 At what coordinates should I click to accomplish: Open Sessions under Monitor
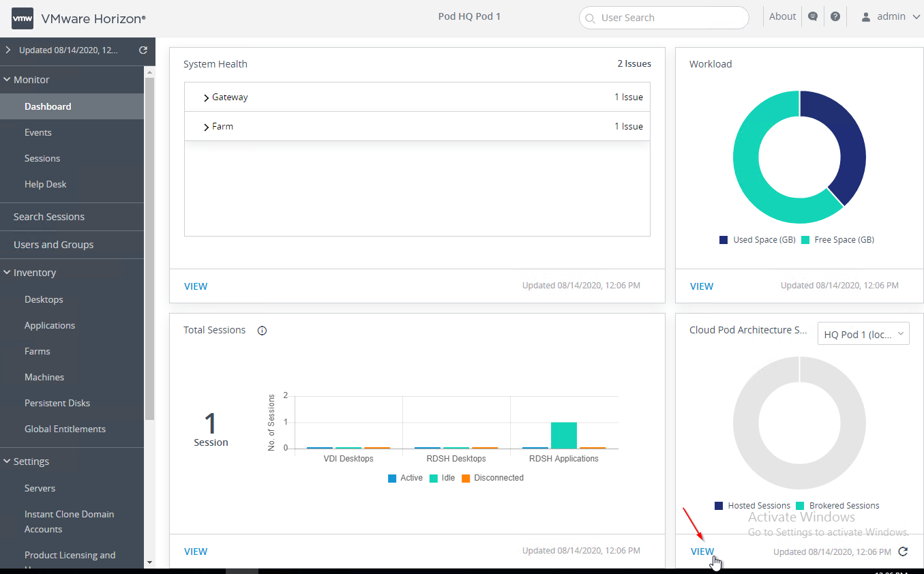(x=42, y=158)
